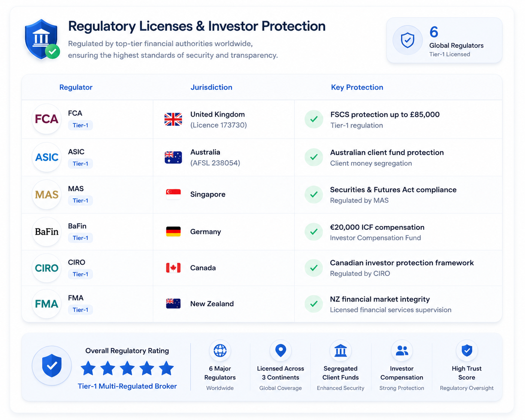Click the blue shield bank logo
Viewport: 525px width, 420px height.
pos(42,39)
